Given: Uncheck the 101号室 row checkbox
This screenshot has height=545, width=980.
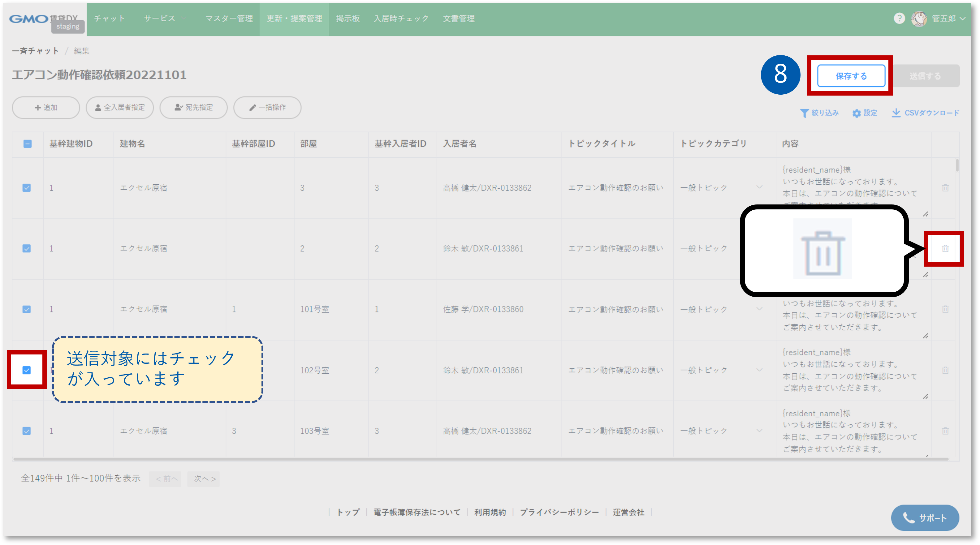Looking at the screenshot, I should (27, 309).
